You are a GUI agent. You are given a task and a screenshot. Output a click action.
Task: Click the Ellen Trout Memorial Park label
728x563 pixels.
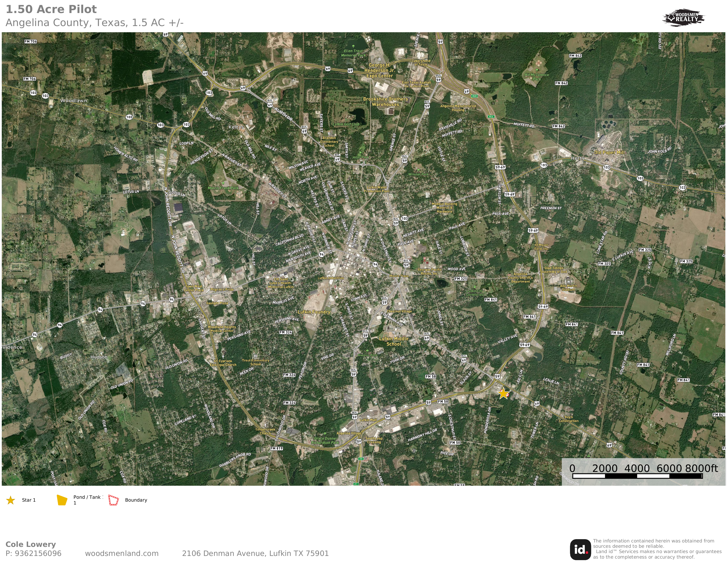[353, 53]
